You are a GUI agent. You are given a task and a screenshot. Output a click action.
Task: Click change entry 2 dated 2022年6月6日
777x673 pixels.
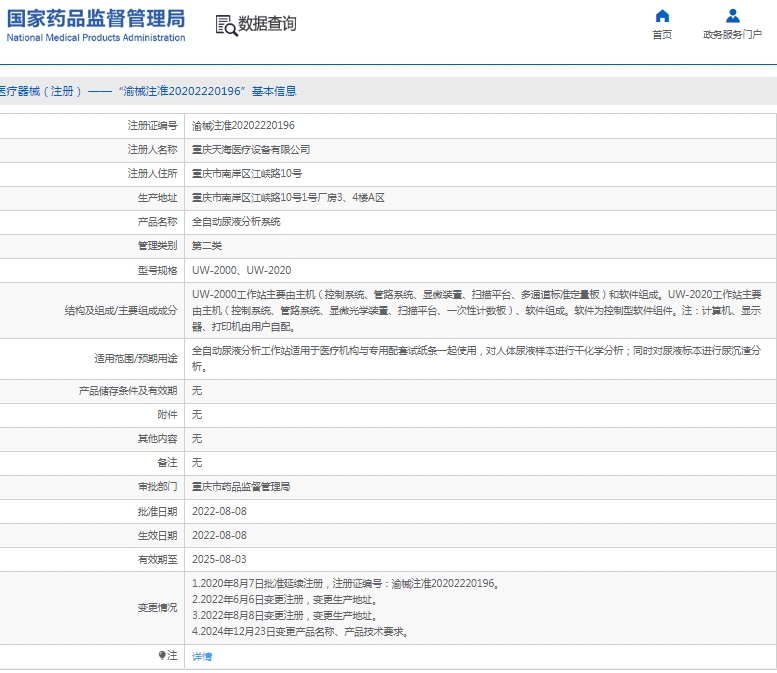(x=285, y=600)
